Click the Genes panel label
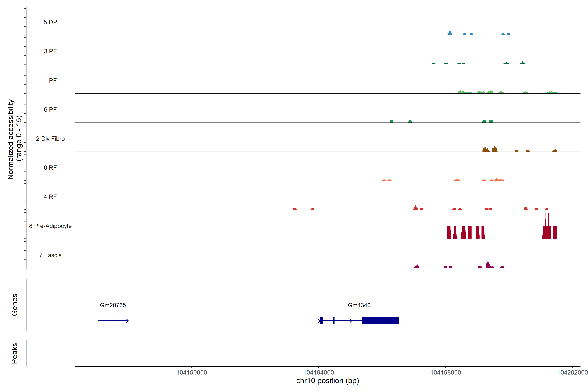The image size is (588, 392). (x=15, y=304)
